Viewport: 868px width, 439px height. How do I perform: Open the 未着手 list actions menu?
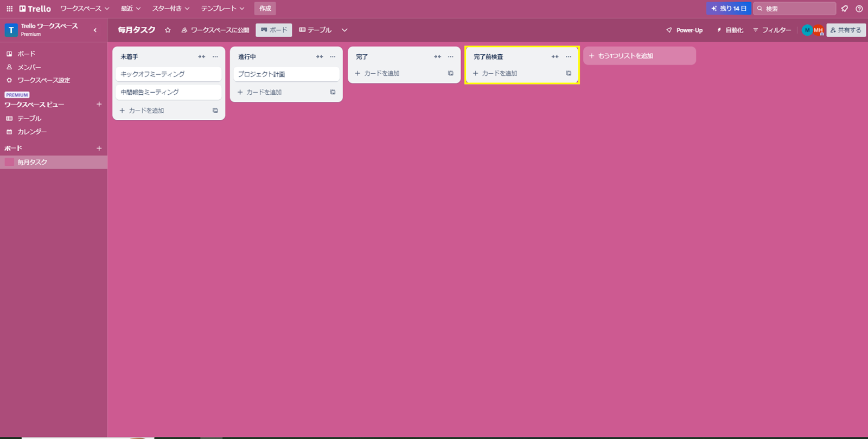tap(215, 56)
